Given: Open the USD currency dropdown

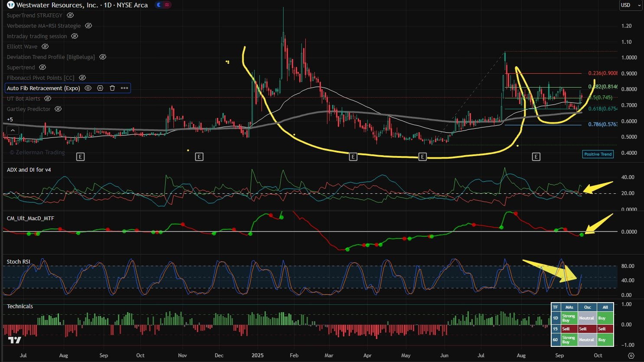Looking at the screenshot, I should click(x=630, y=5).
